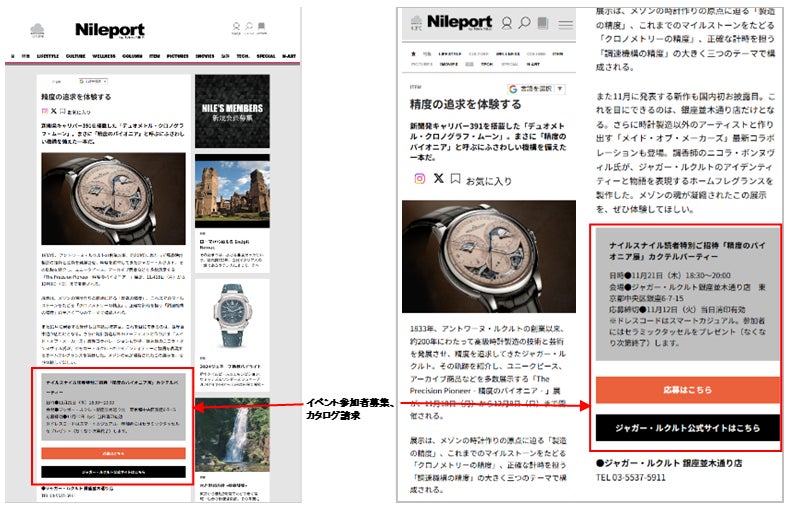Viewport: 789px width, 507px height.
Task: Click the cloud logo icon in desktop header
Action: [37, 29]
